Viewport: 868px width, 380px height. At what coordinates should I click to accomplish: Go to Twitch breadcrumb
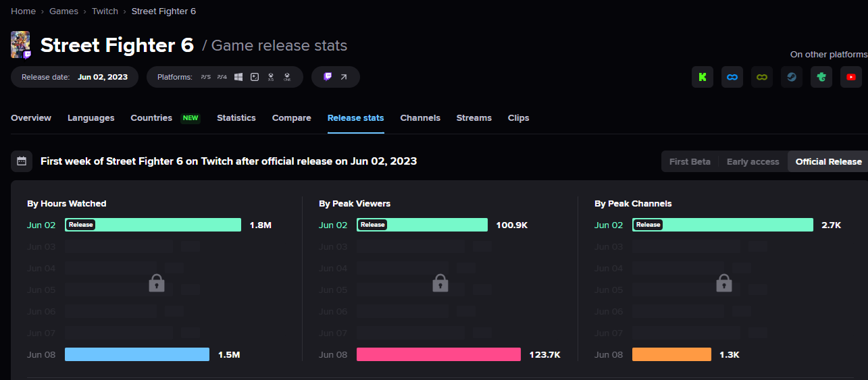(x=105, y=11)
